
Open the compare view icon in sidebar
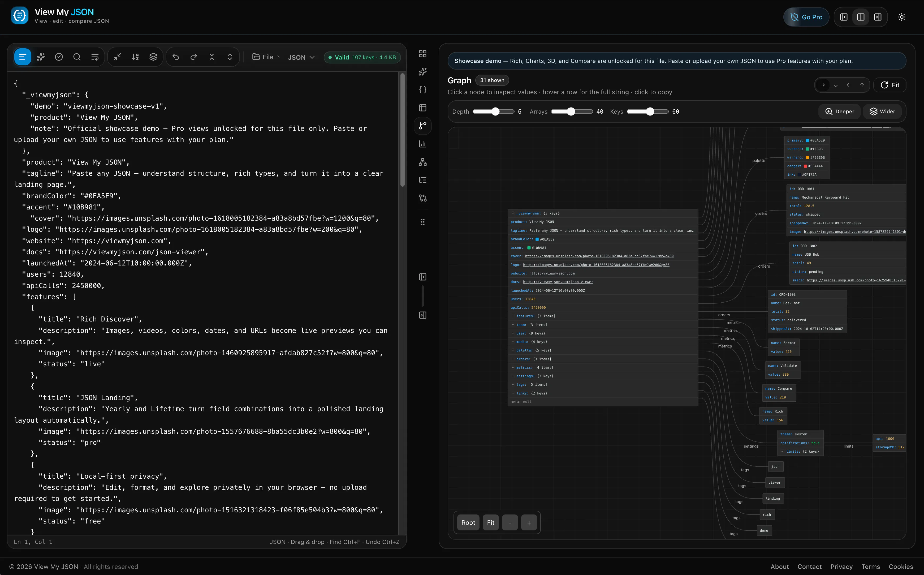(423, 198)
